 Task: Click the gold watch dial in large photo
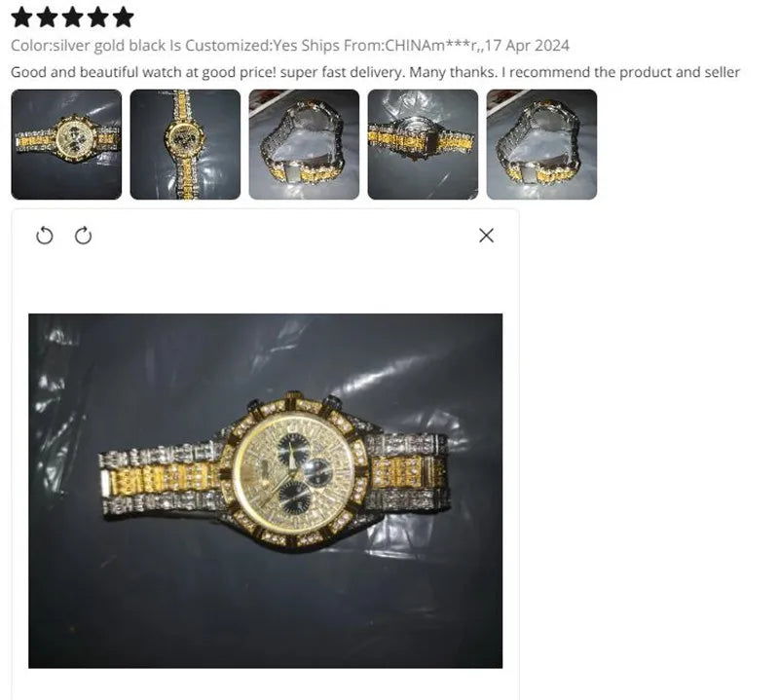click(295, 469)
